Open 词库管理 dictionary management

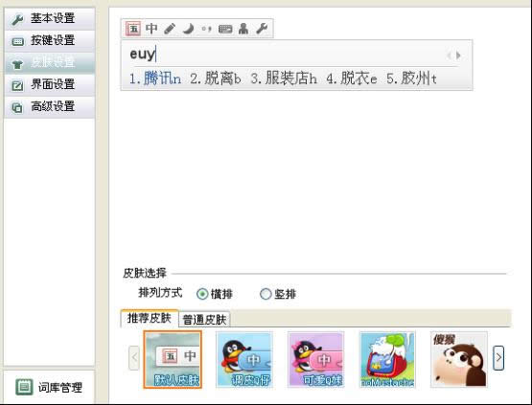click(49, 387)
